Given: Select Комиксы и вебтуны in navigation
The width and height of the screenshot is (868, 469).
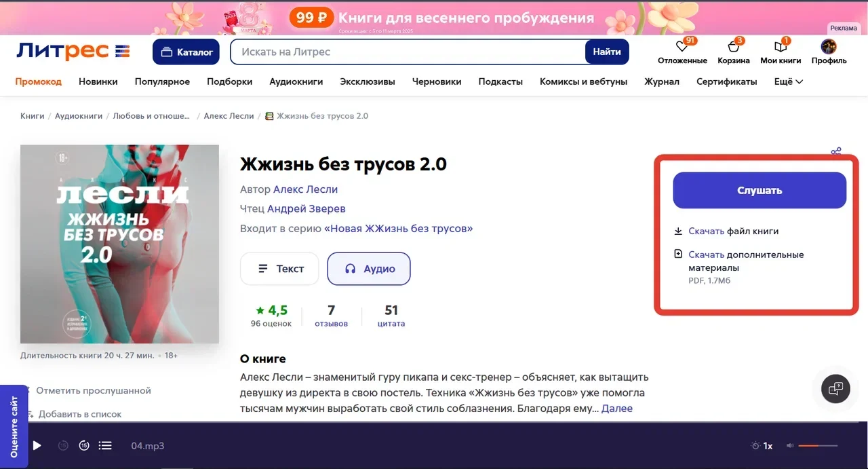Looking at the screenshot, I should (583, 81).
